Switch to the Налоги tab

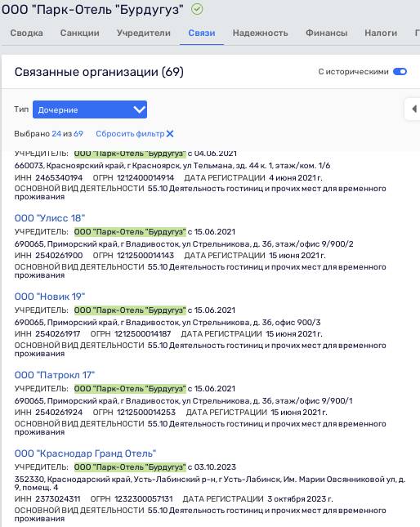[381, 33]
